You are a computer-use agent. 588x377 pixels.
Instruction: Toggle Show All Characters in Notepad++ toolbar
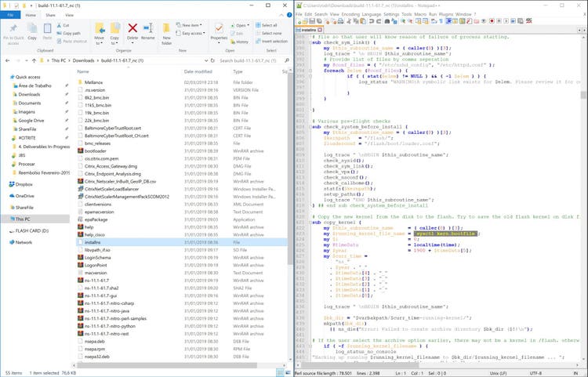(x=441, y=21)
